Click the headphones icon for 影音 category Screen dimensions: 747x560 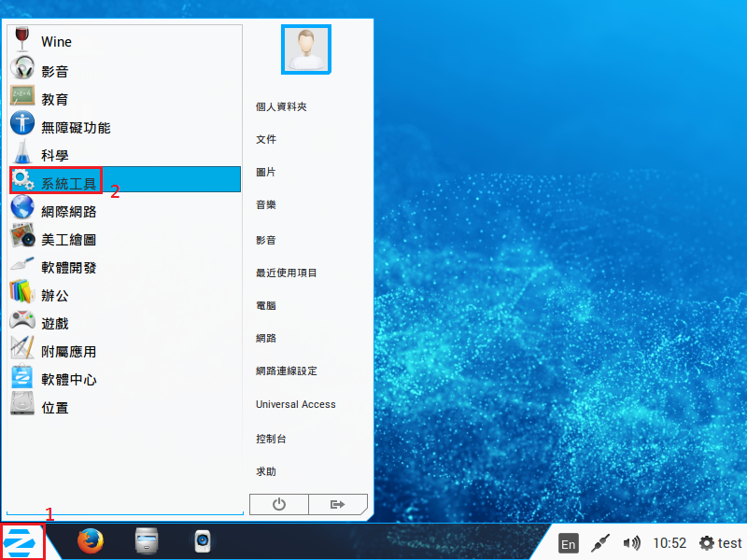click(x=22, y=67)
